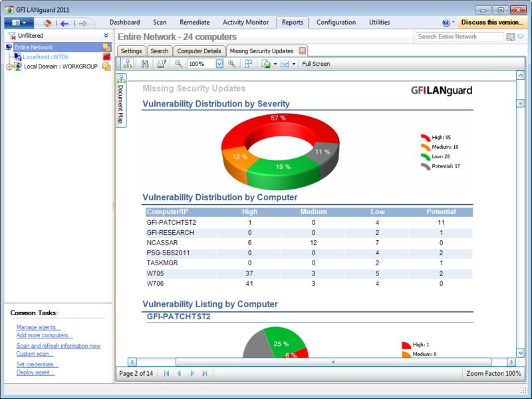Screen dimensions: 532x399
Task: Click the horizontal scroll right arrow
Action: [x=511, y=362]
